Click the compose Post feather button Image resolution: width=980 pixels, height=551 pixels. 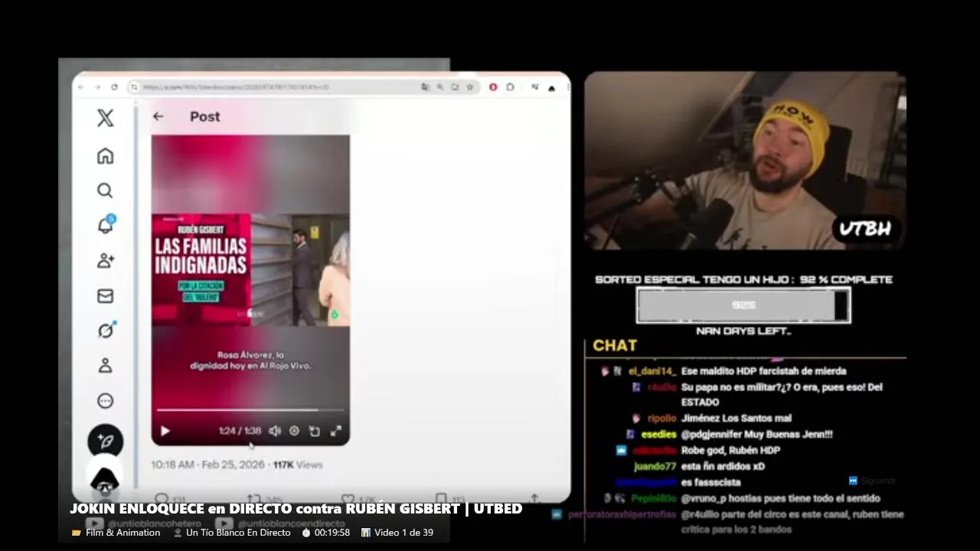[x=106, y=442]
